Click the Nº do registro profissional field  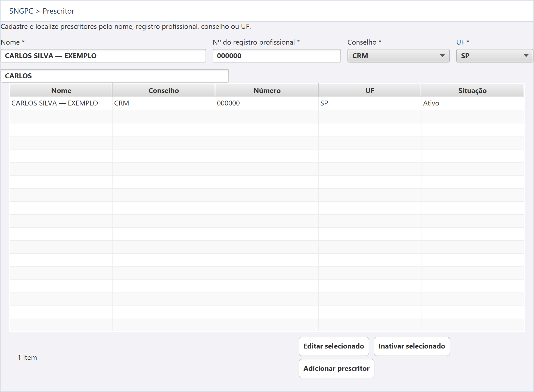click(x=277, y=56)
